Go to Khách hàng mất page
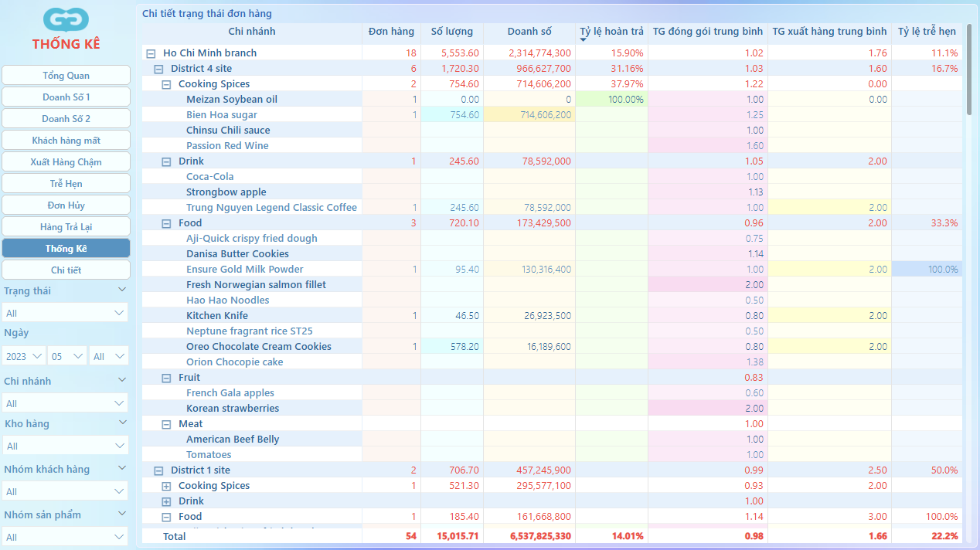 pos(66,140)
